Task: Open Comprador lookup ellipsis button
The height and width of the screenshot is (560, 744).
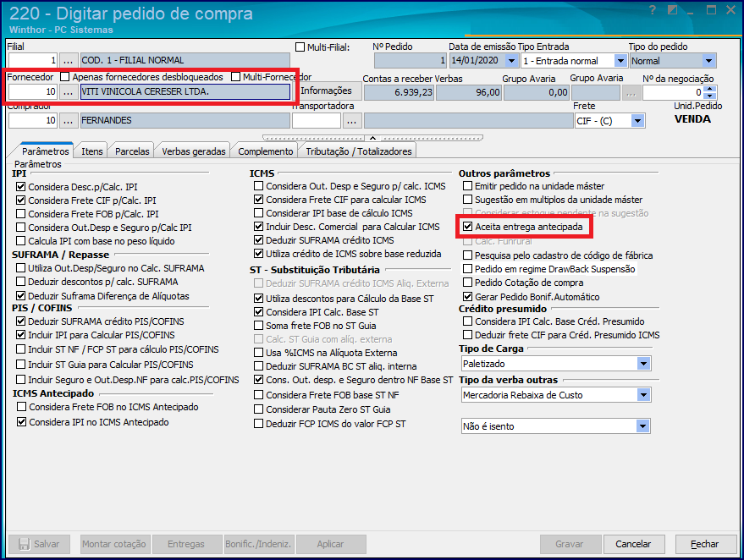Action: [x=68, y=121]
